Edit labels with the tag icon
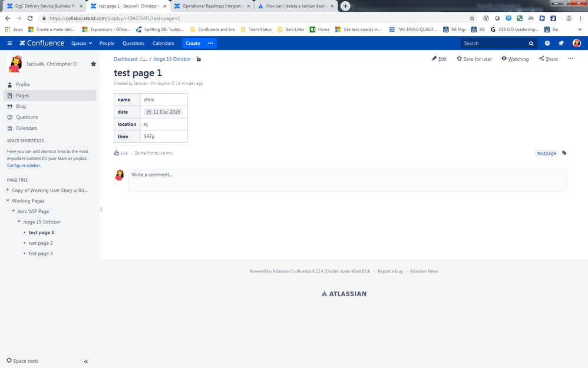 coord(564,153)
